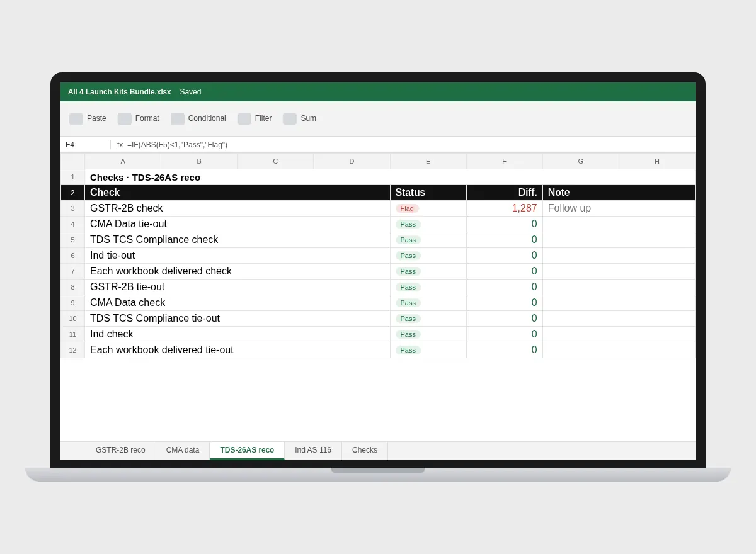Screen dimensions: 756x554
Task: Click the 'CMA Data check' cell
Action: 238,303
